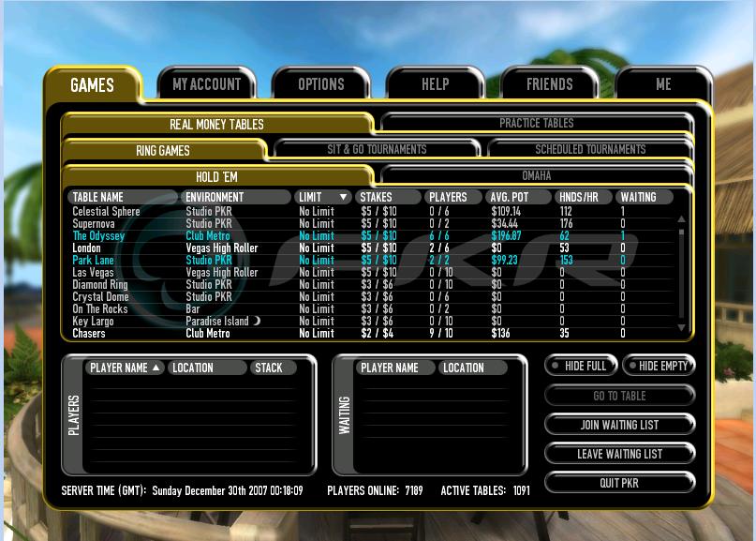Sort by Players column header

tap(452, 197)
